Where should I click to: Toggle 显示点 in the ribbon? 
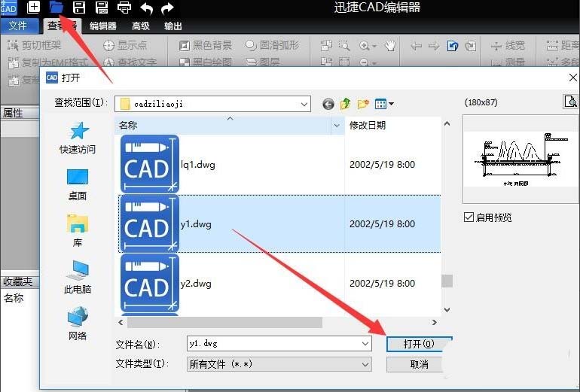click(x=125, y=45)
